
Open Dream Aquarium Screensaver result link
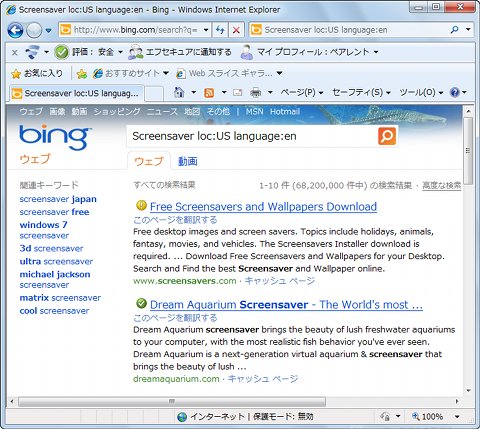(x=286, y=305)
